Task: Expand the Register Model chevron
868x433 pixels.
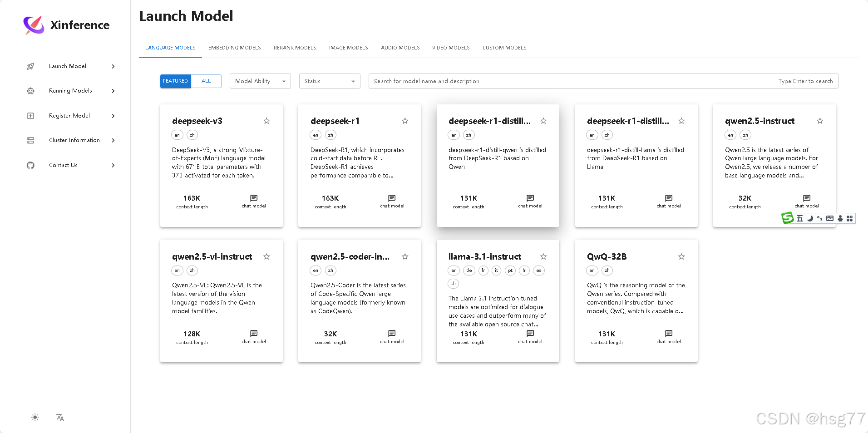Action: coord(113,116)
